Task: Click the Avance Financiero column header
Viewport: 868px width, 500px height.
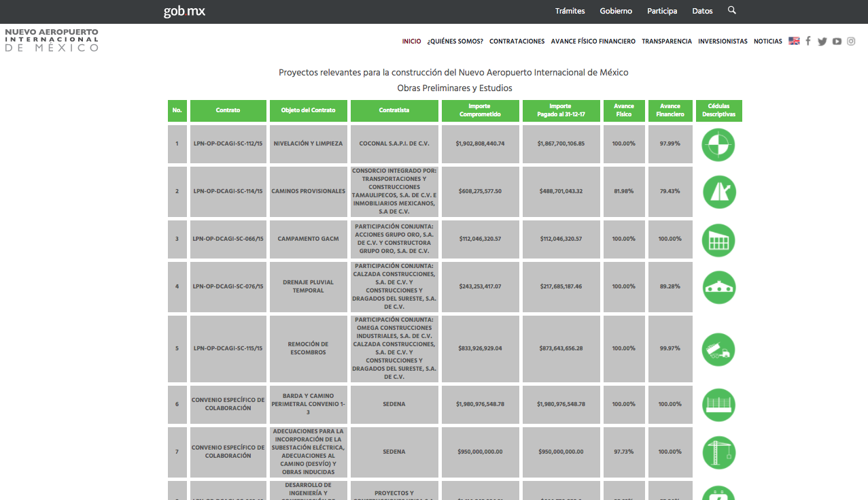Action: (670, 111)
